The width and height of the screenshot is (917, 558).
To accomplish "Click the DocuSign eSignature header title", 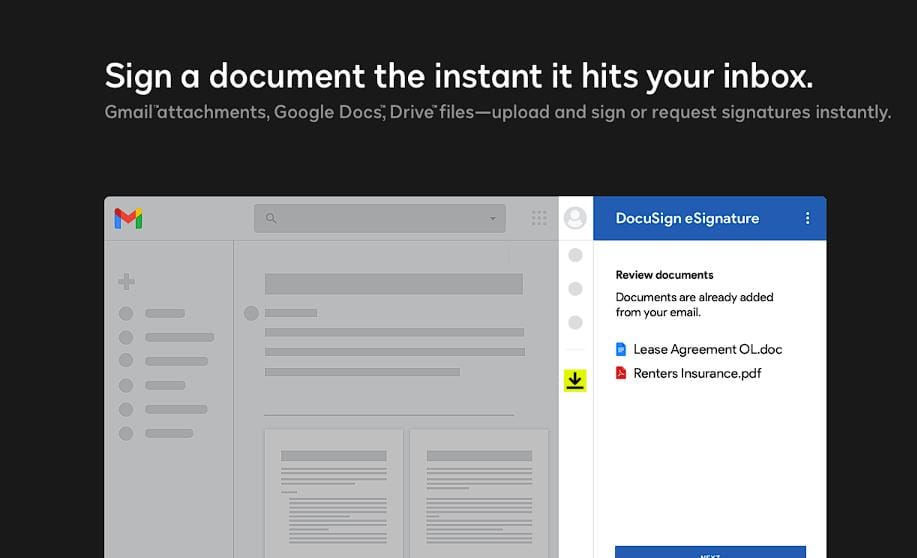I will [x=687, y=218].
